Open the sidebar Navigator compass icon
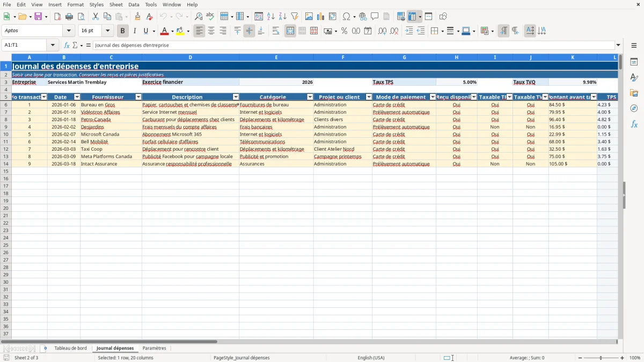644x362 pixels. coord(634,108)
